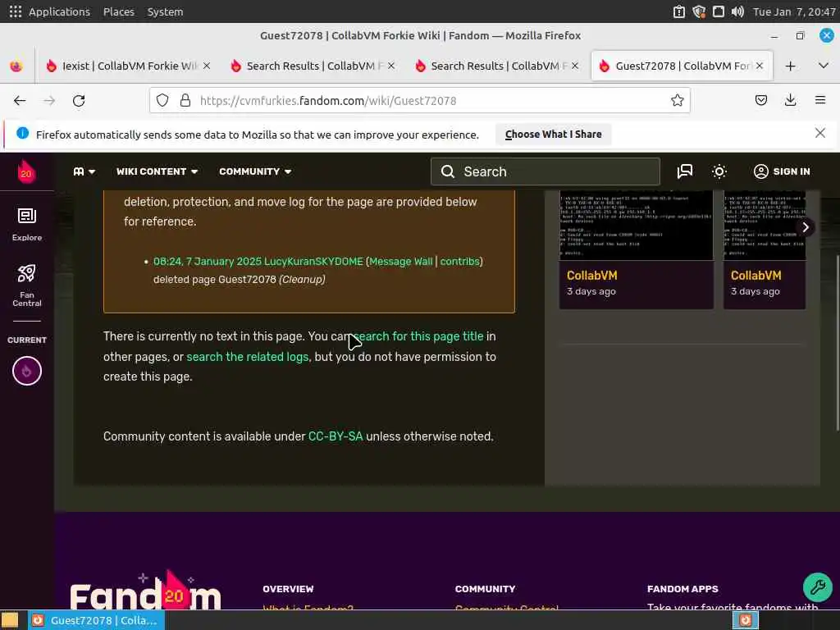Open the contribs link

pos(459,262)
